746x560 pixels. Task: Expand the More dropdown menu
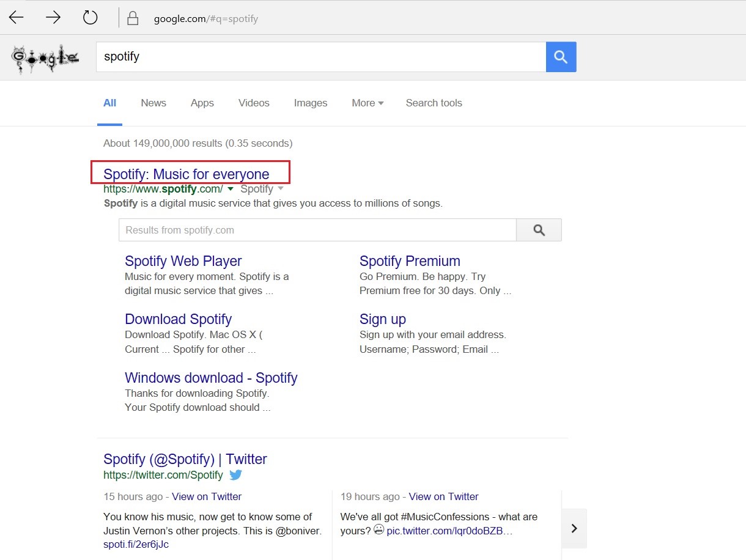click(367, 103)
